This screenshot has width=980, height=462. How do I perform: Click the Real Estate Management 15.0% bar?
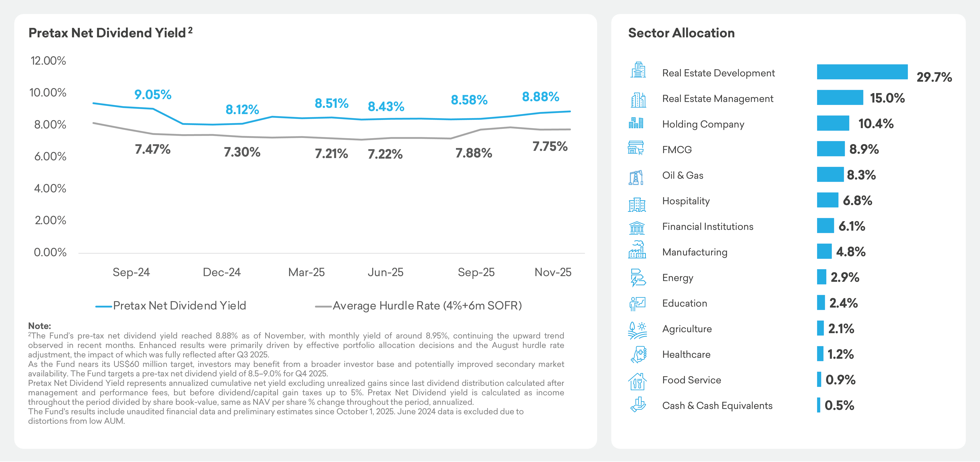point(840,97)
